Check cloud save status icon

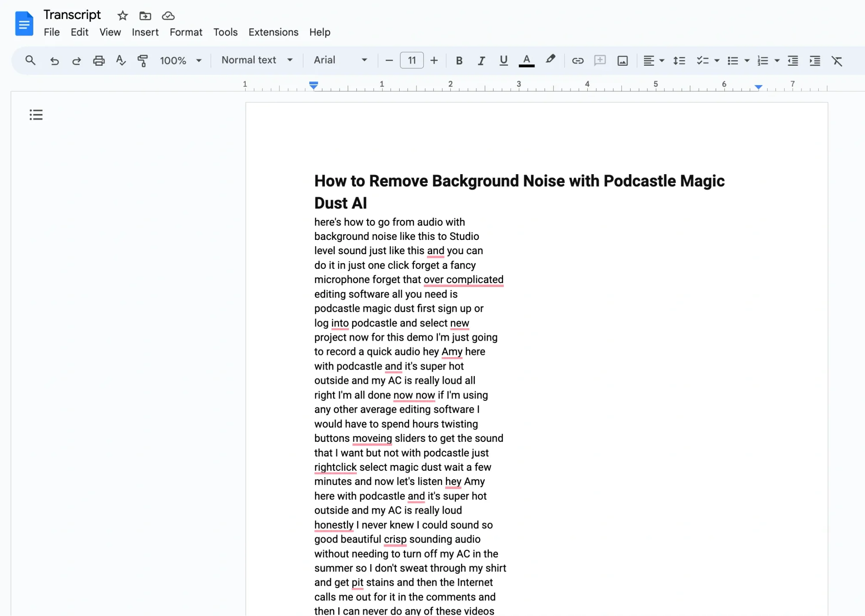click(x=168, y=16)
